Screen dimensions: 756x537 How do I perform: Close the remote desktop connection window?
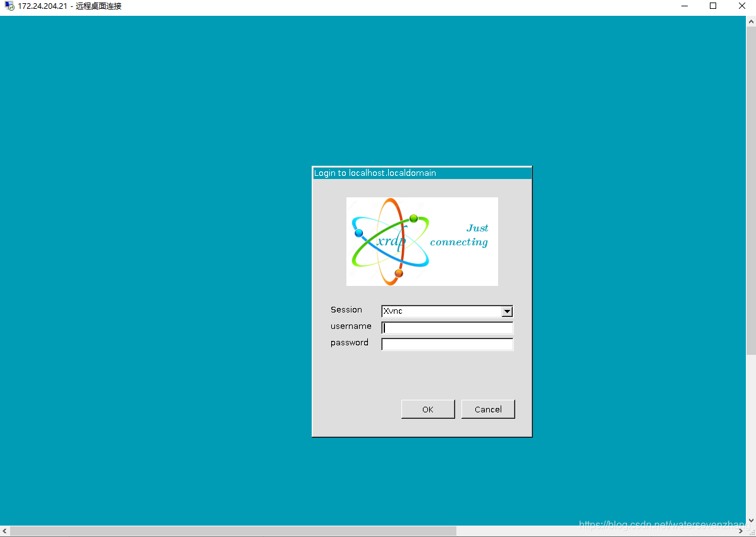coord(742,6)
